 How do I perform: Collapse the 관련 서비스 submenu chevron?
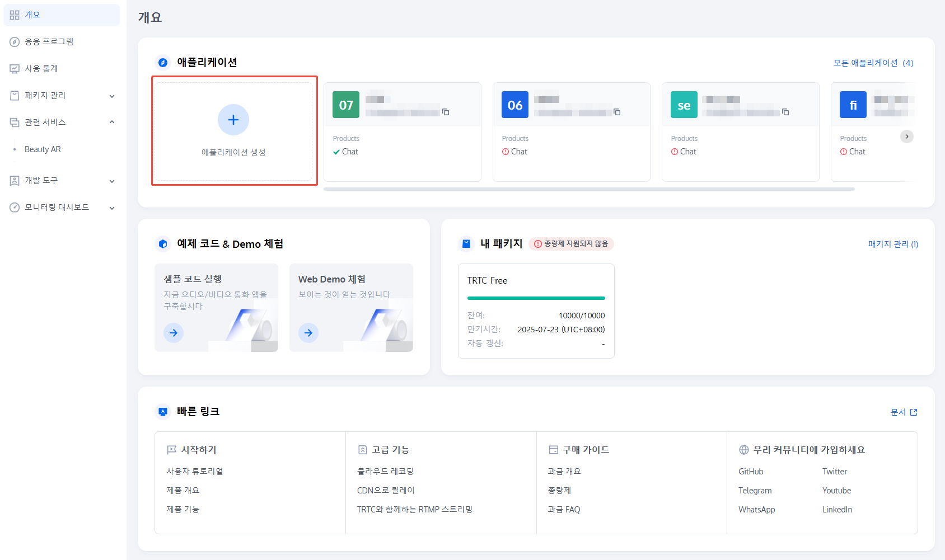coord(112,122)
